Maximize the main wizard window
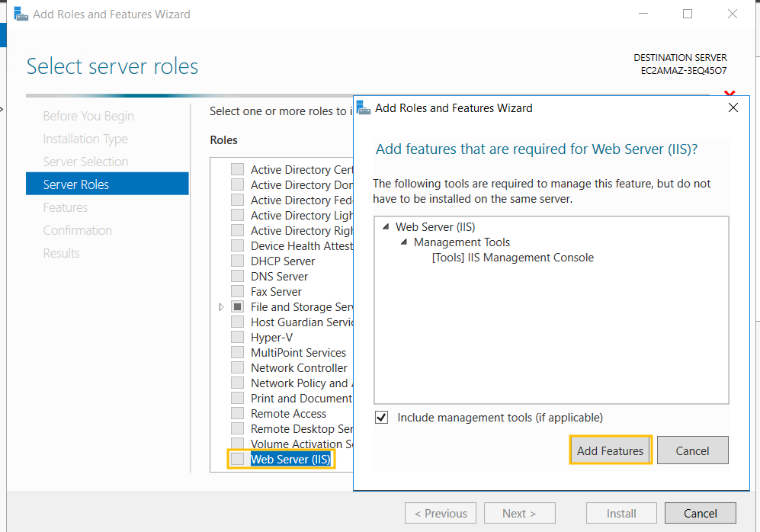This screenshot has width=760, height=532. [688, 14]
